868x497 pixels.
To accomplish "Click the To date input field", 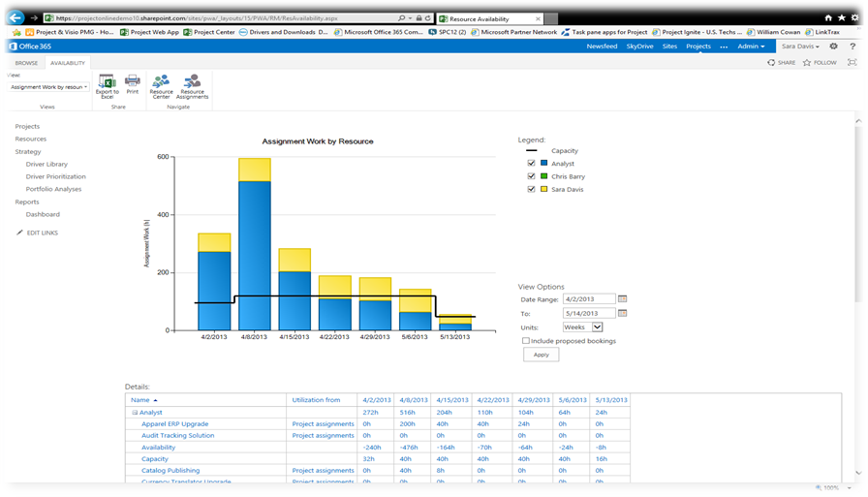I will point(588,314).
